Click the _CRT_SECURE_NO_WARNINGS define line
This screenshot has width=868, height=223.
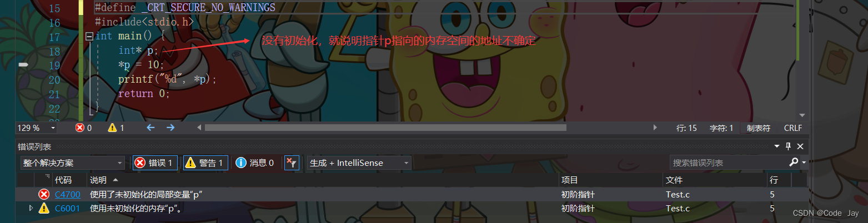pos(185,8)
